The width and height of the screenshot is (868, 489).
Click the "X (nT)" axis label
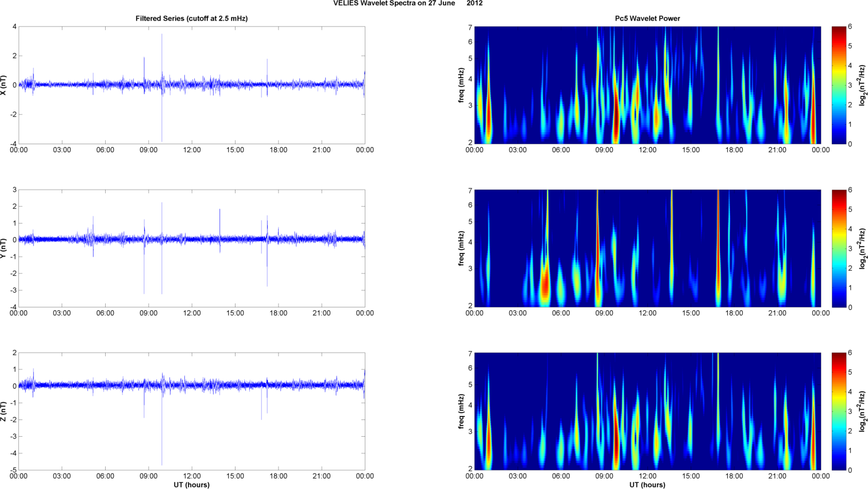point(4,85)
